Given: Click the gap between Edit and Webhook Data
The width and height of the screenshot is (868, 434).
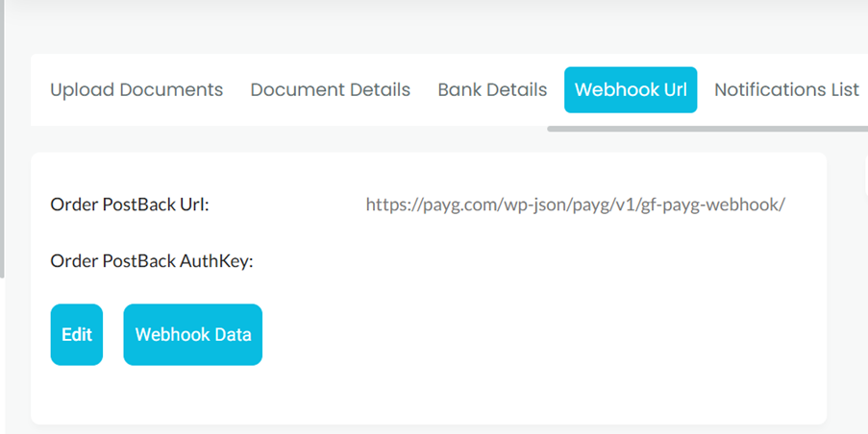Looking at the screenshot, I should 113,335.
